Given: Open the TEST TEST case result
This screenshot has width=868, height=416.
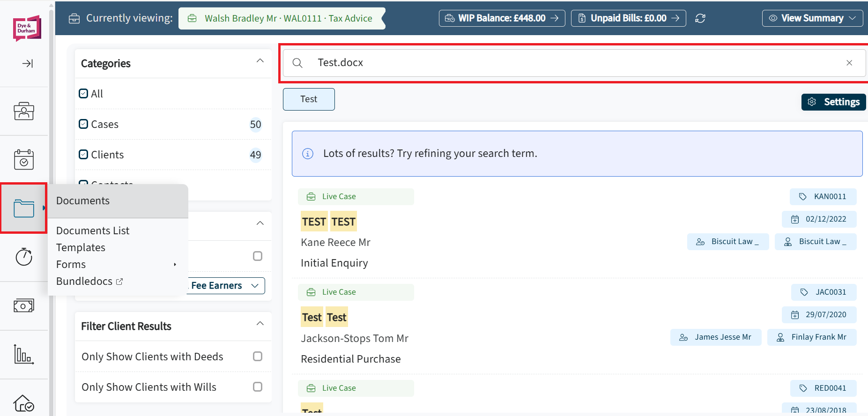Looking at the screenshot, I should (329, 222).
